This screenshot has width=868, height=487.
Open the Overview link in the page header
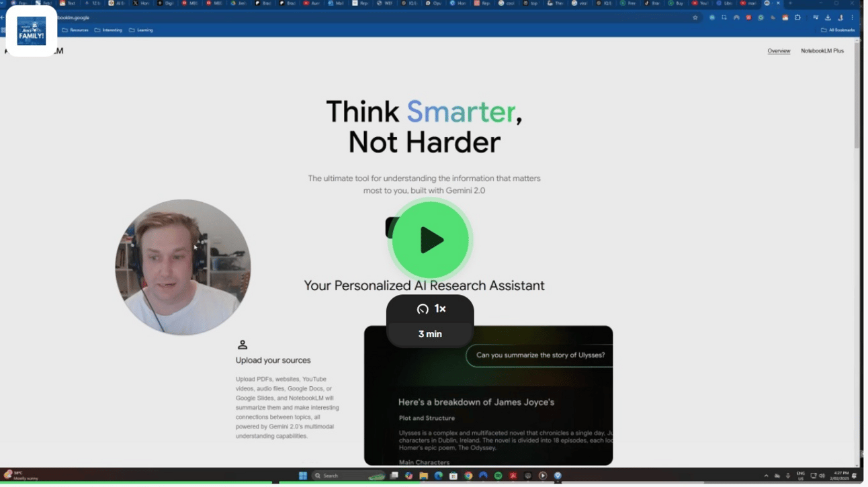click(x=779, y=51)
